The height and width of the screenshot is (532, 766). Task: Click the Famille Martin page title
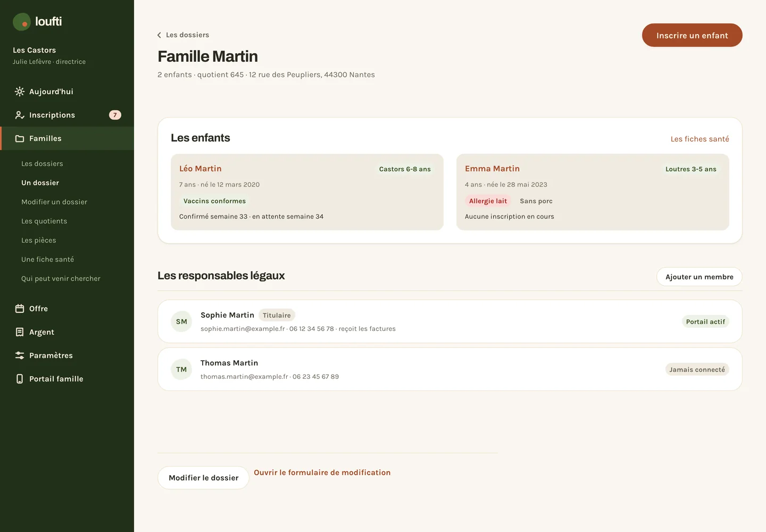(207, 56)
